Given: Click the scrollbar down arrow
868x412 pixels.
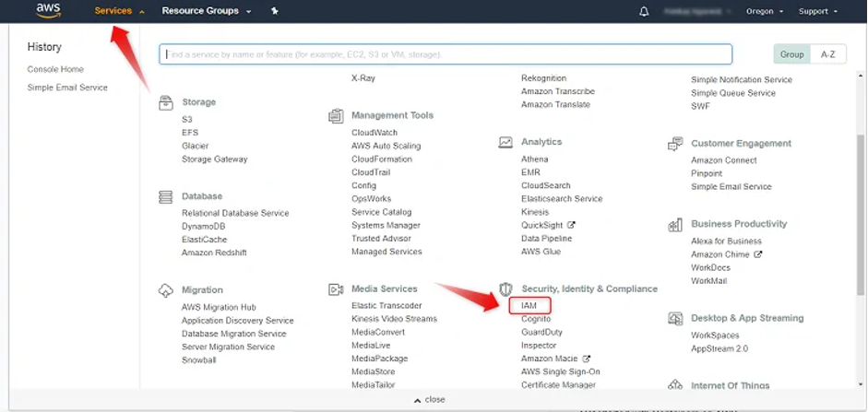Looking at the screenshot, I should pyautogui.click(x=861, y=383).
